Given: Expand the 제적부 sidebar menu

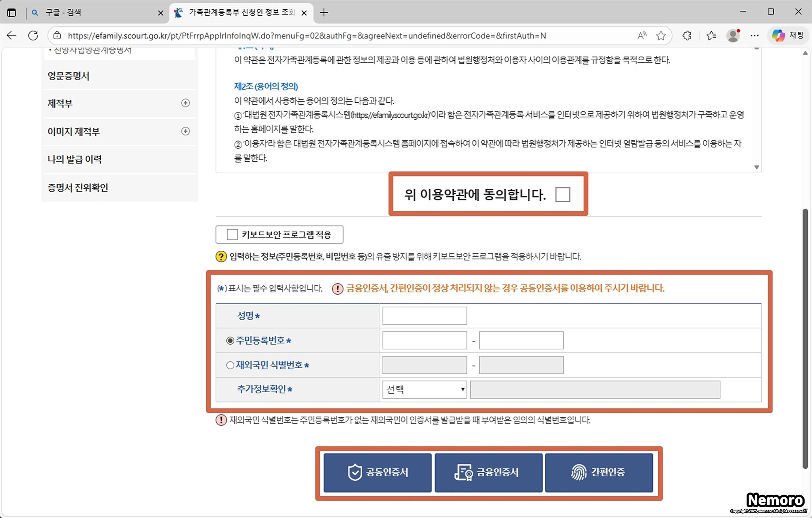Looking at the screenshot, I should click(185, 103).
